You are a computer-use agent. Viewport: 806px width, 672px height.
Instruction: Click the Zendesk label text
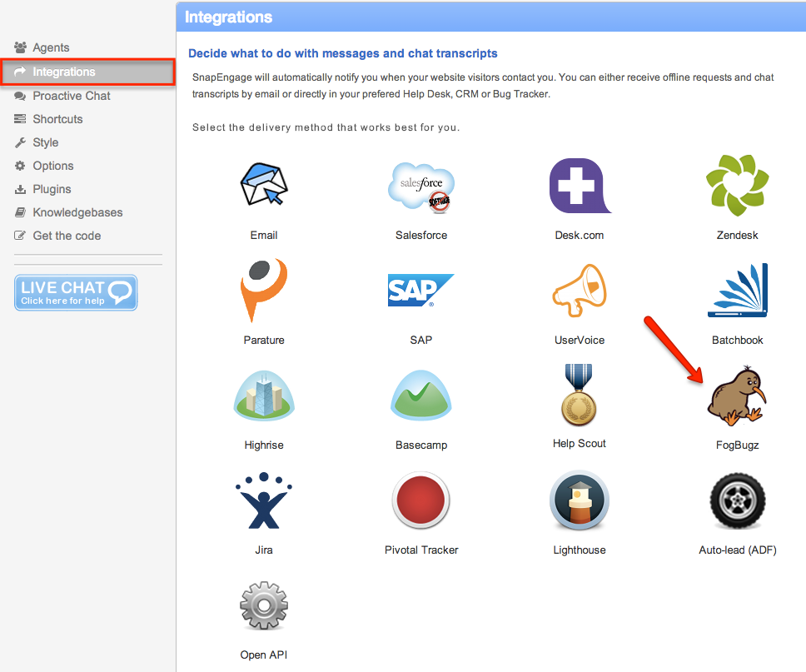[x=737, y=235]
